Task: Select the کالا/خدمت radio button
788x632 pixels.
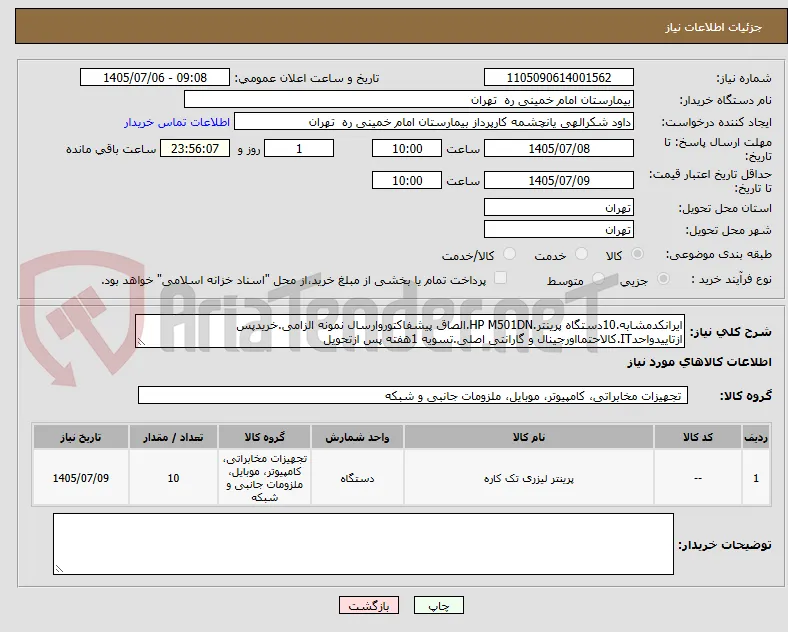Action: pyautogui.click(x=510, y=254)
